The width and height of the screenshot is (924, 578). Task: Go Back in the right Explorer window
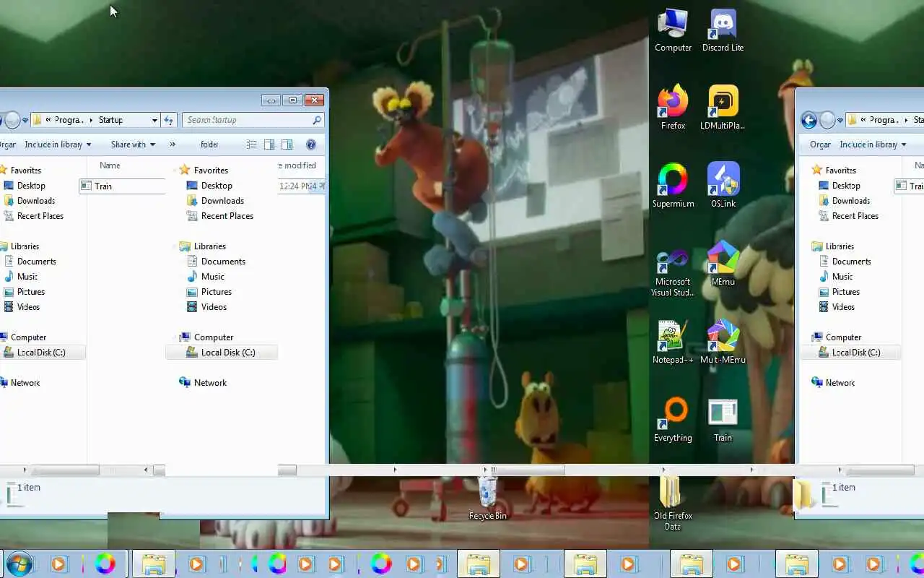[x=808, y=120]
